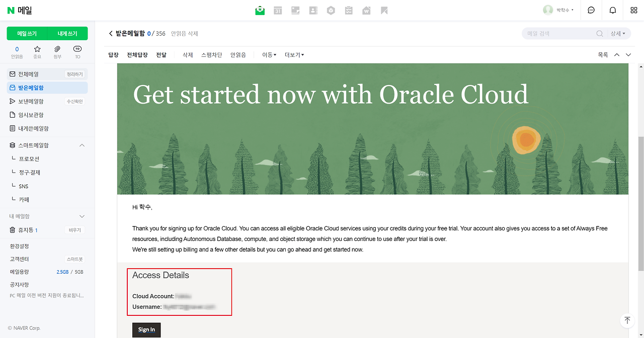This screenshot has height=338, width=644.
Task: Open the Naver Calendar icon in top bar
Action: [278, 10]
